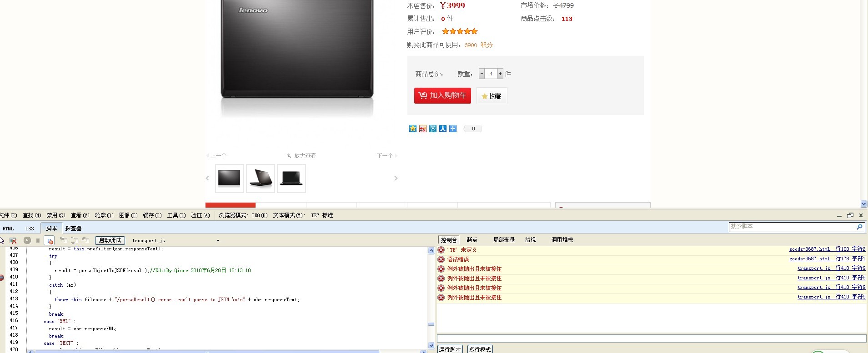Click 放大查看 to enlarge image

305,156
